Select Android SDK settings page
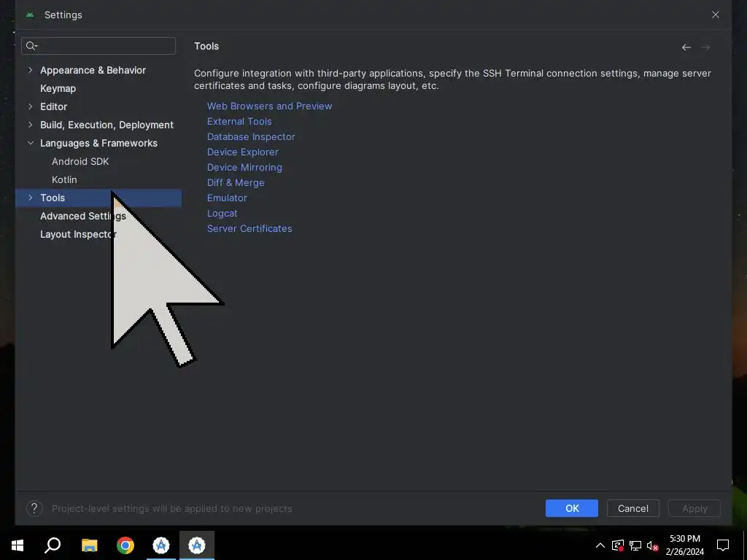The width and height of the screenshot is (747, 560). coord(80,161)
